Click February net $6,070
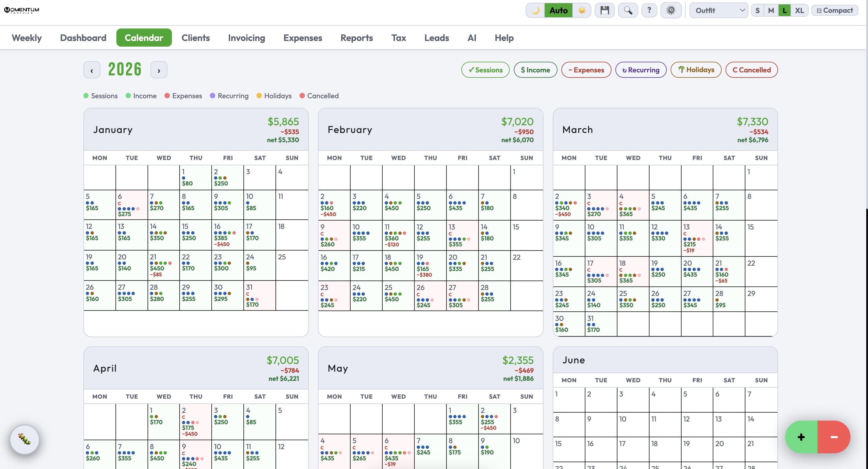 tap(517, 140)
